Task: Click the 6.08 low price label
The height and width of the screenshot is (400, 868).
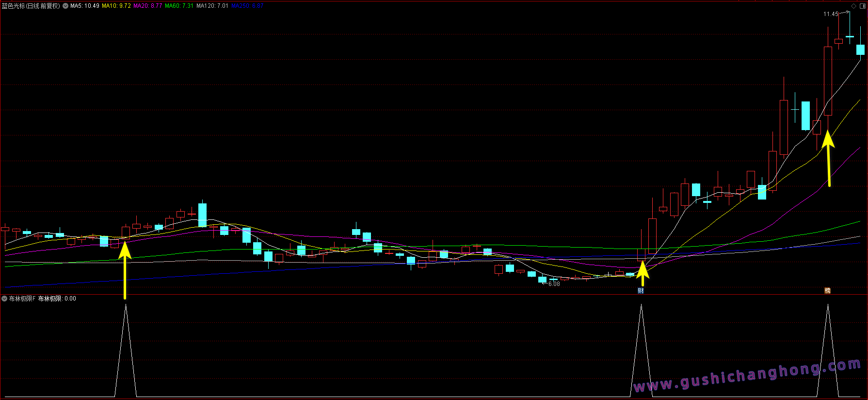Action: click(x=554, y=284)
